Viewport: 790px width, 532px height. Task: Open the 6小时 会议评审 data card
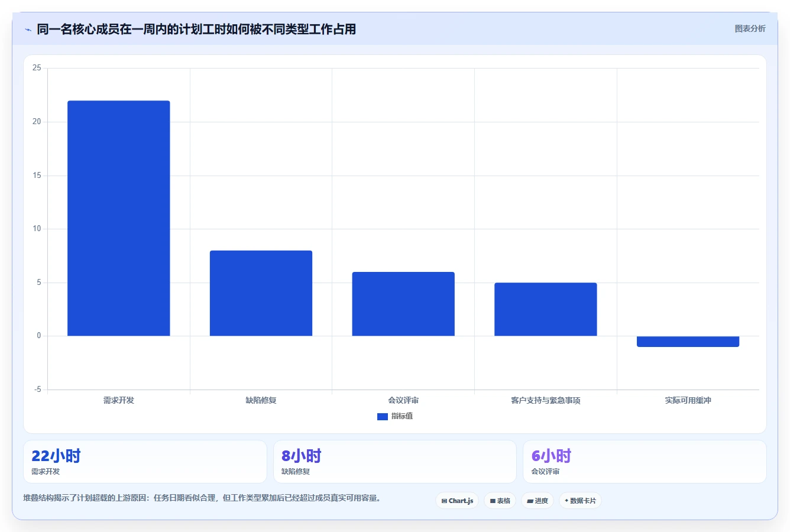[x=645, y=462]
